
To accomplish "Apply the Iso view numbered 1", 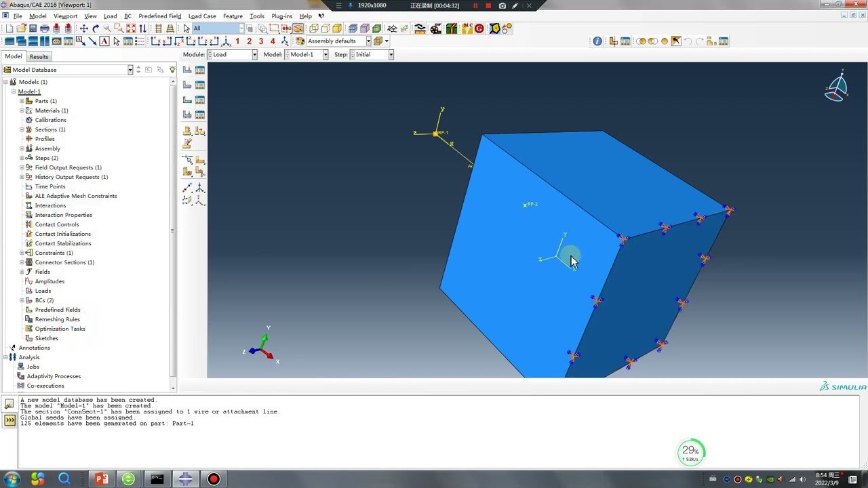I will pos(237,41).
